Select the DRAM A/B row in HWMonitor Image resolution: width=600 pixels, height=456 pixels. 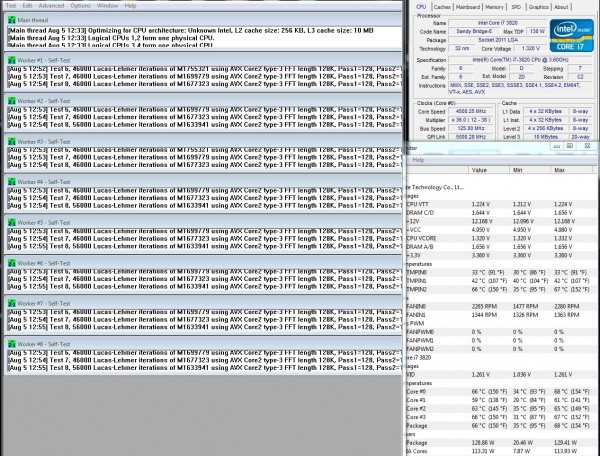pos(501,247)
